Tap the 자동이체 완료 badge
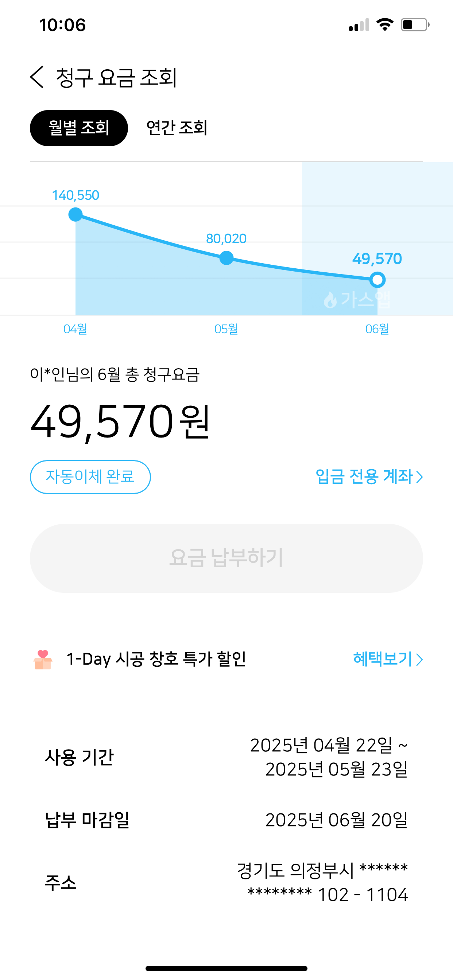This screenshot has width=453, height=980. (90, 477)
